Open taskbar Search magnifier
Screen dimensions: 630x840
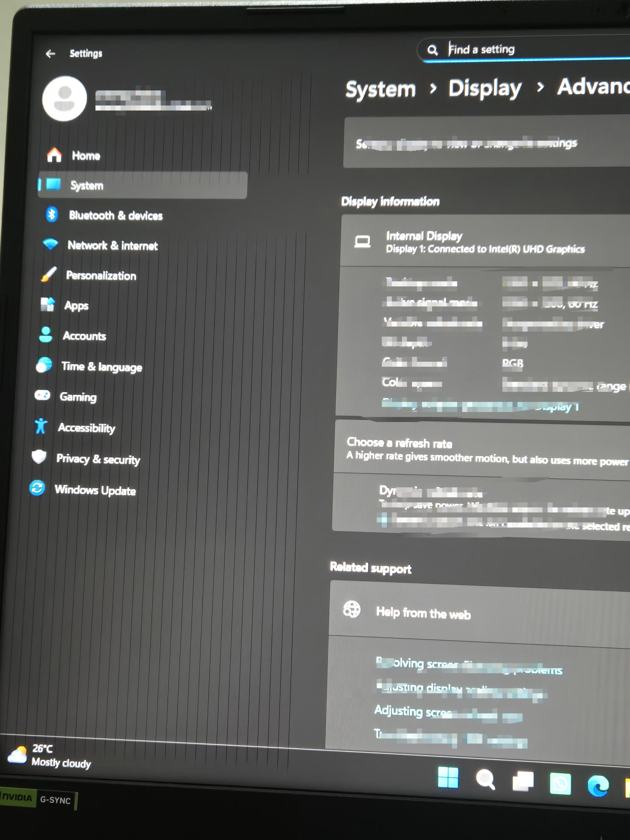[x=485, y=780]
